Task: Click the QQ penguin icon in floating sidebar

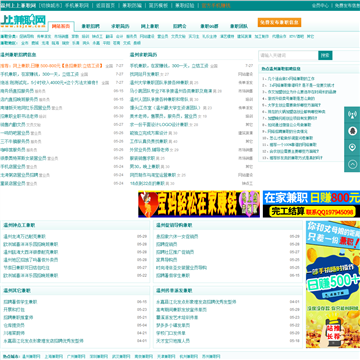Action: [352, 131]
